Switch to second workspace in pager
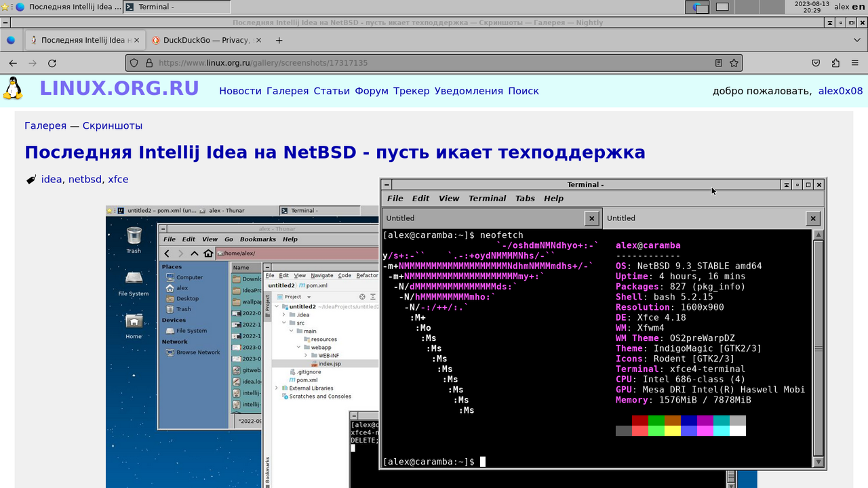 click(x=722, y=7)
